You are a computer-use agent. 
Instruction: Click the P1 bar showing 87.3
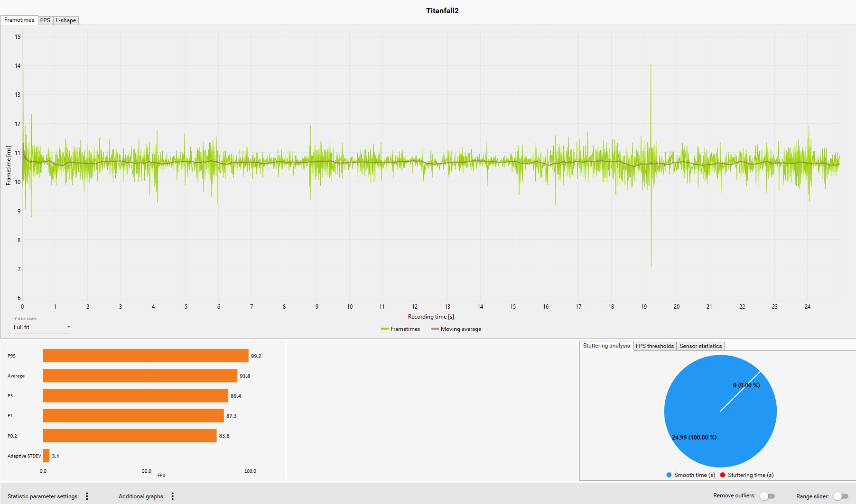point(133,416)
